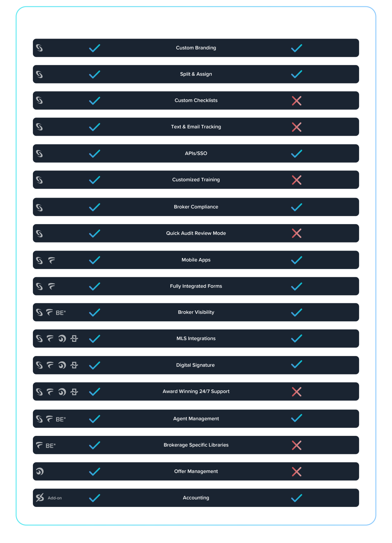392x543 pixels.
Task: Click the Add-on logo in Accounting row
Action: (x=40, y=498)
